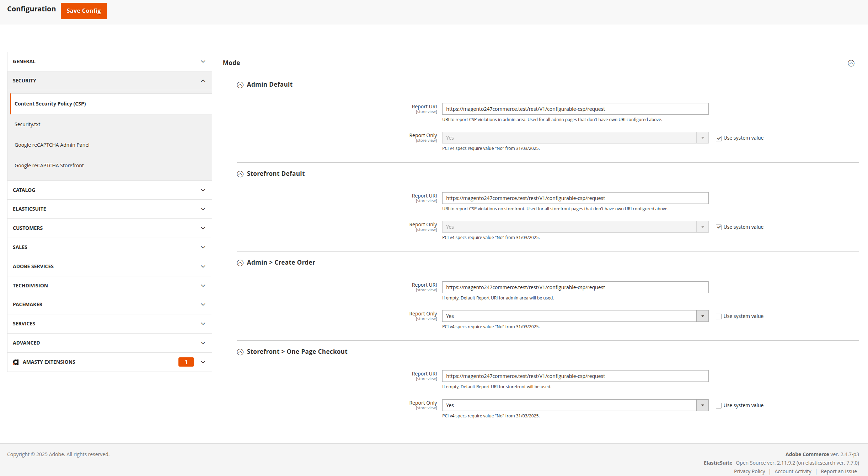868x476 pixels.
Task: Collapse the SECURITY section
Action: coord(203,80)
